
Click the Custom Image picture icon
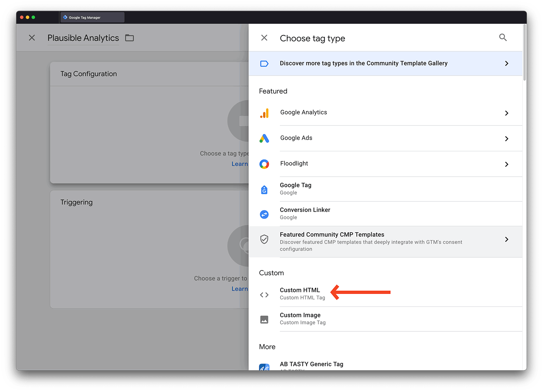[x=264, y=319]
